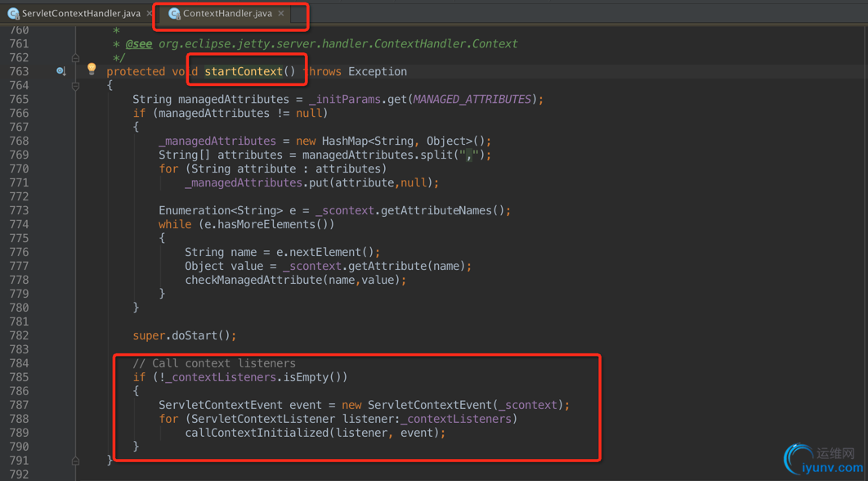Click the _initParams field on line 765
This screenshot has width=868, height=481.
tap(345, 99)
